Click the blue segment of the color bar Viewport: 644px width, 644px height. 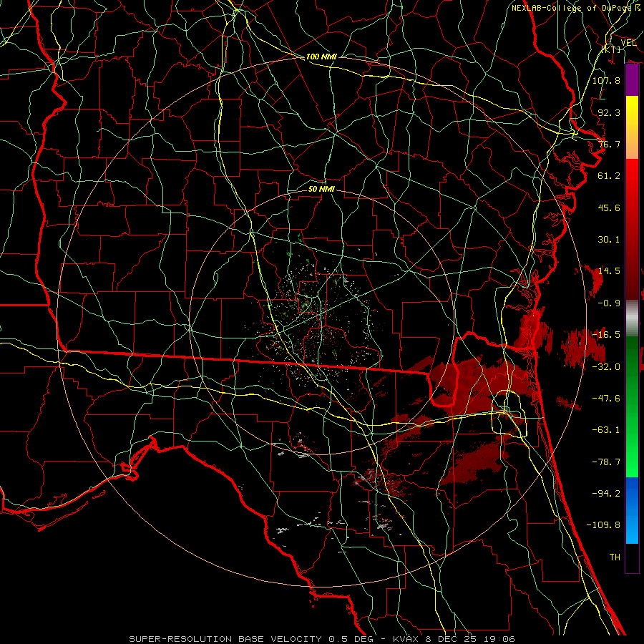coord(632,510)
